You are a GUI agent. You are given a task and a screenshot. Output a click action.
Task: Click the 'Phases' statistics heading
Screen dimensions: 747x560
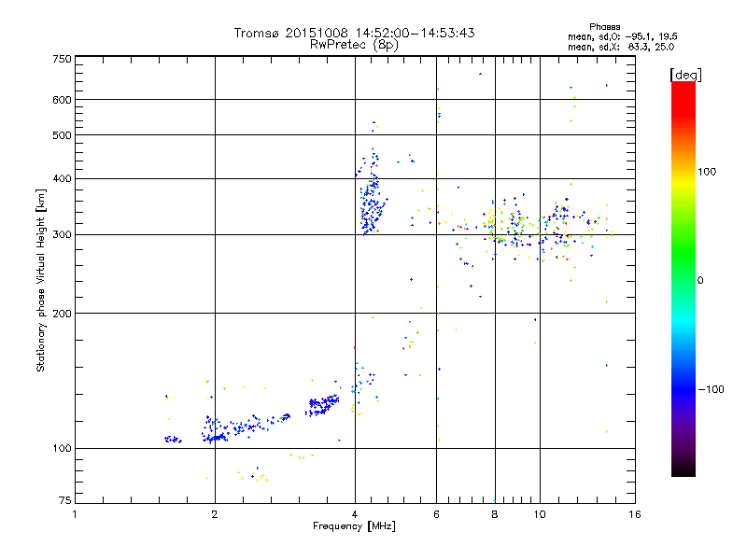[604, 27]
